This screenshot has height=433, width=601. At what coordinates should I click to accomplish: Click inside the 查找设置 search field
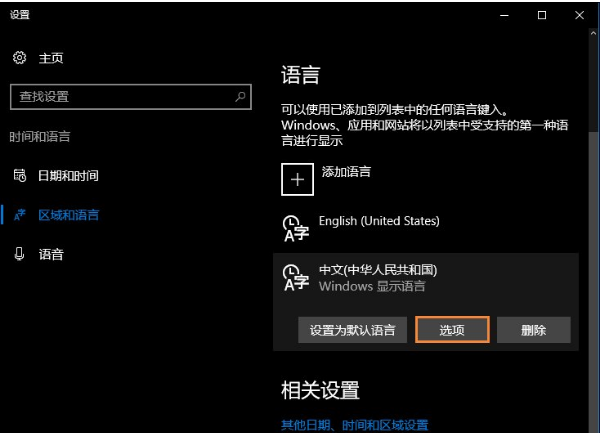coord(120,97)
